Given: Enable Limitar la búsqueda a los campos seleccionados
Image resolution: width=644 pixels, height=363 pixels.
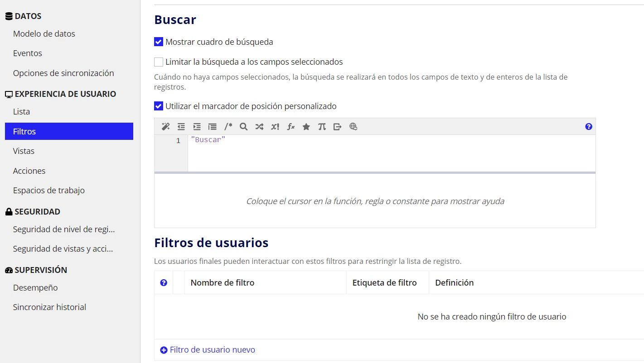Looking at the screenshot, I should coord(159,62).
